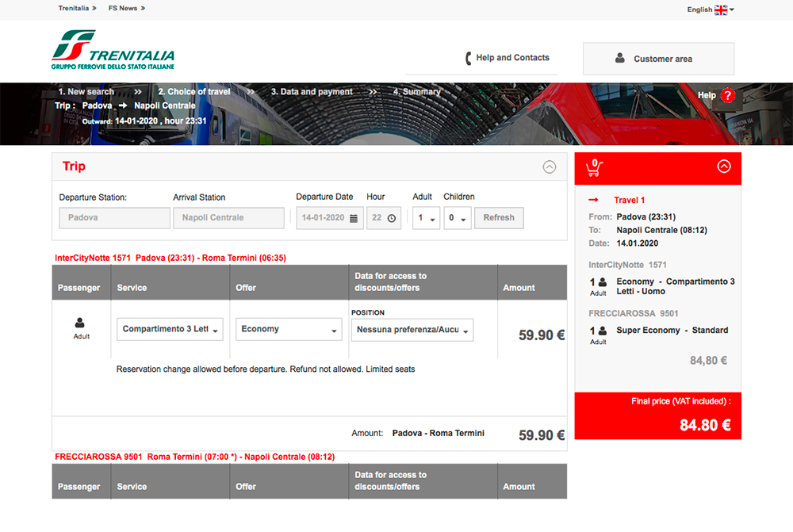Image resolution: width=793 pixels, height=532 pixels.
Task: Open the FS News top link
Action: [x=126, y=8]
